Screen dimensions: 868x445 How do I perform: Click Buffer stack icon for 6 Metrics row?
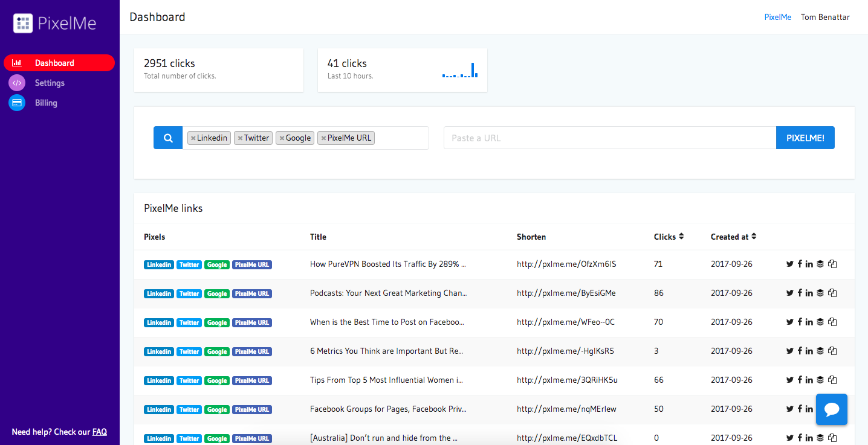coord(820,351)
